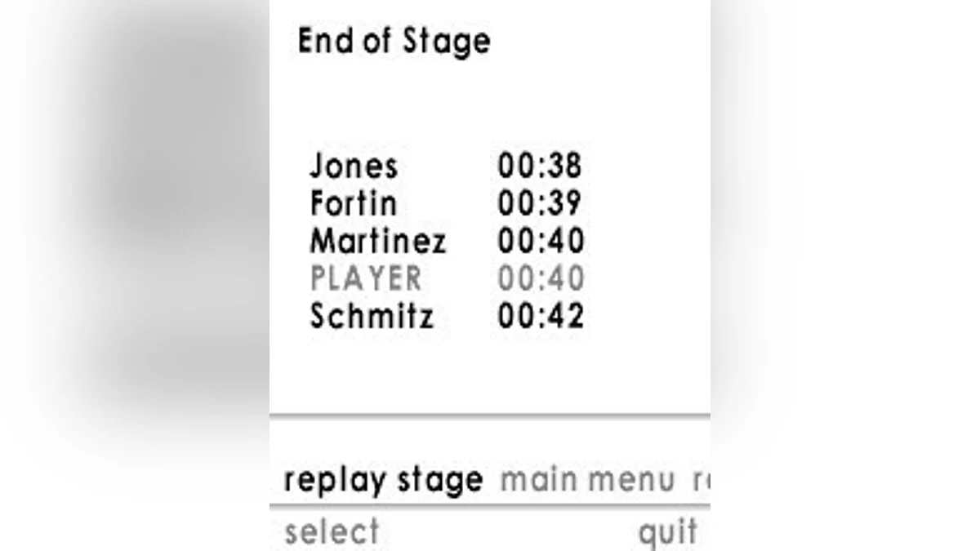Image resolution: width=980 pixels, height=551 pixels.
Task: Click the 00:38 time for Jones
Action: click(540, 167)
